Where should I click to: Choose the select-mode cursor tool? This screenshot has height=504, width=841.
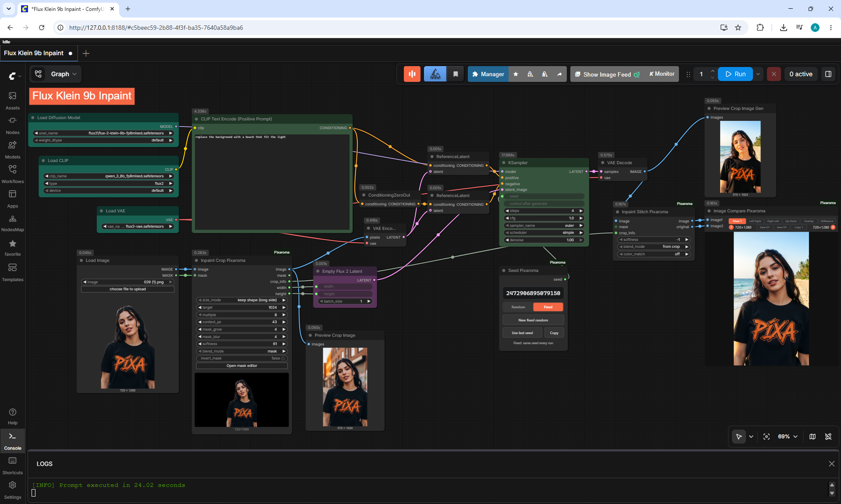pyautogui.click(x=739, y=437)
